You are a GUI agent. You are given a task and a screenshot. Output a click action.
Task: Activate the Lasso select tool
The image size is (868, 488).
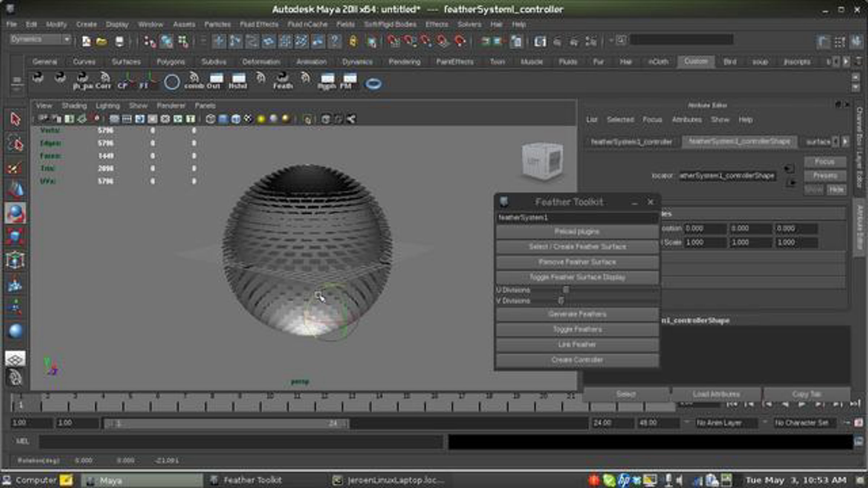(x=15, y=144)
